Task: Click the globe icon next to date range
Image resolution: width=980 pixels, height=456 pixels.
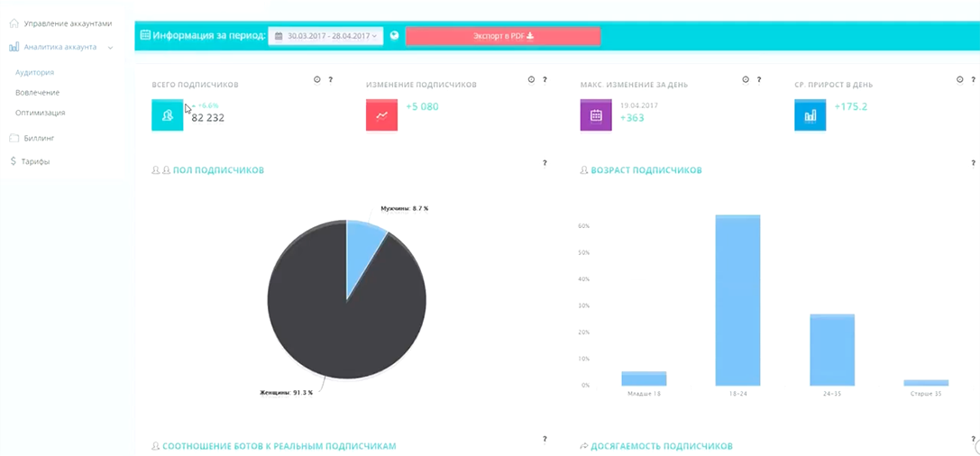Action: [395, 36]
